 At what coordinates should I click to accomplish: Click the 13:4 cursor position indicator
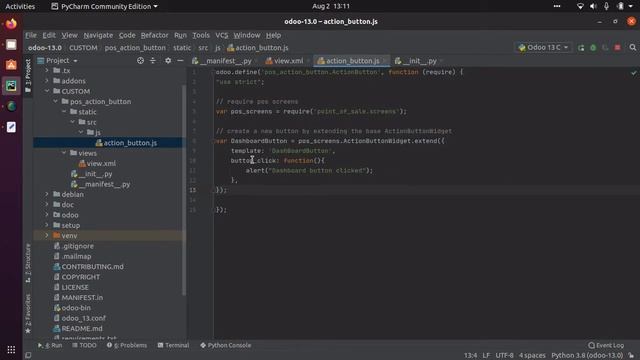pyautogui.click(x=470, y=356)
